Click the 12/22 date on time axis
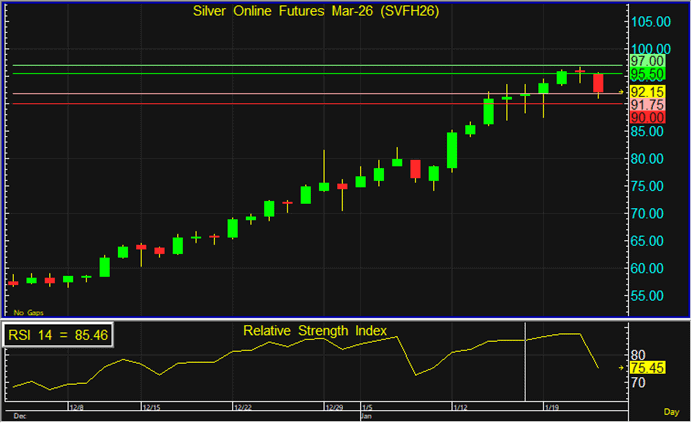This screenshot has width=692, height=423. [241, 408]
